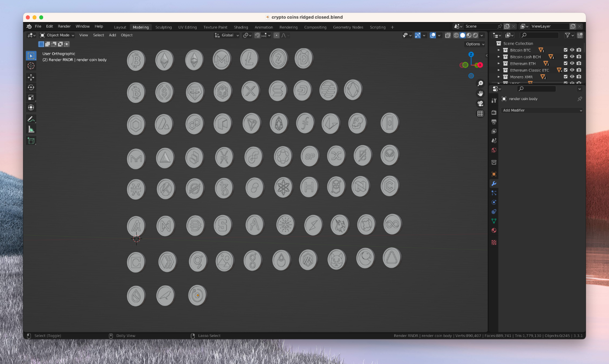Open the Add Modifier dropdown

tap(542, 110)
